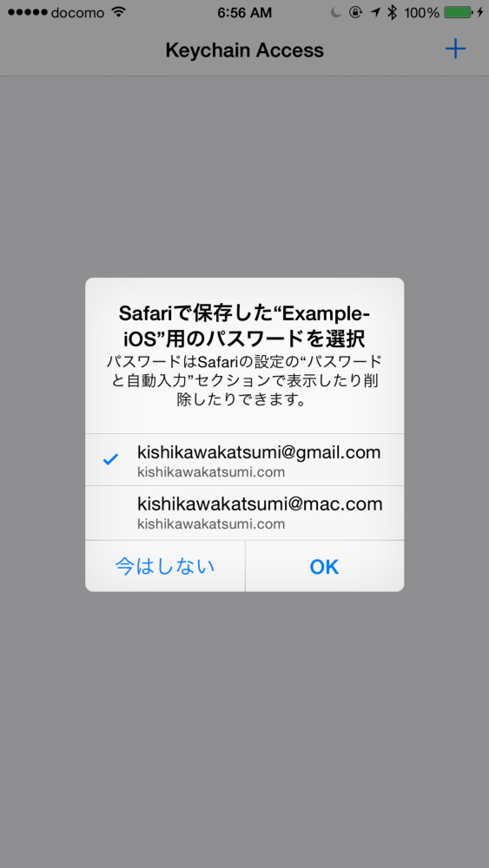The height and width of the screenshot is (868, 489).
Task: Tap the plus add icon
Action: 455,49
